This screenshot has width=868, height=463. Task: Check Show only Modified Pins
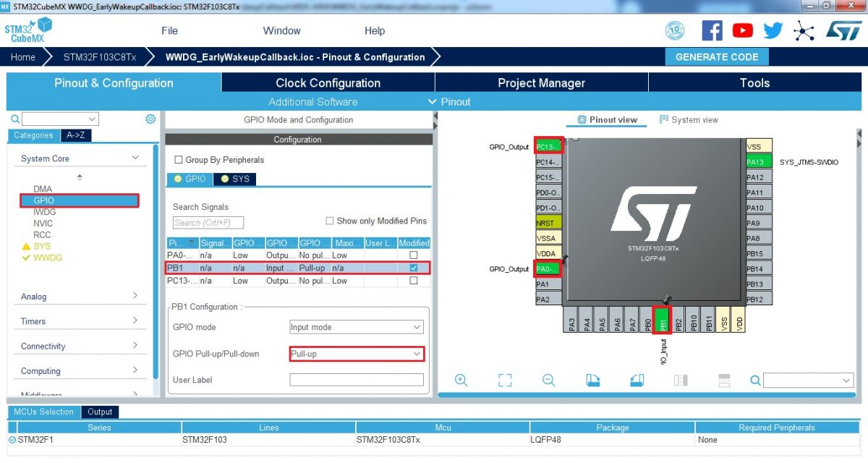[x=330, y=221]
